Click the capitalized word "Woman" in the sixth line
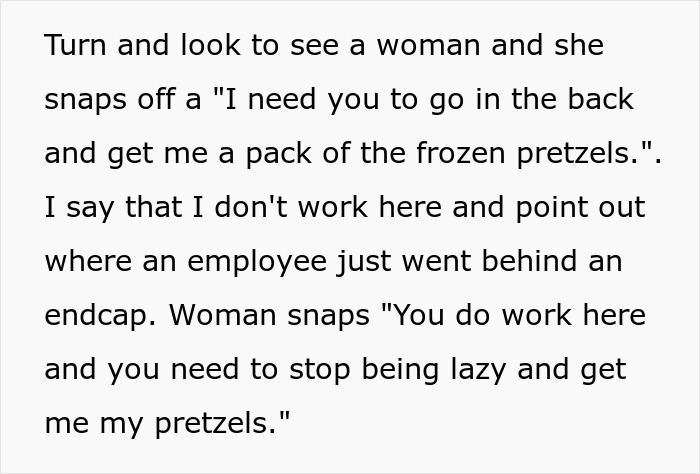Screen dimensions: 700x474 tap(223, 316)
